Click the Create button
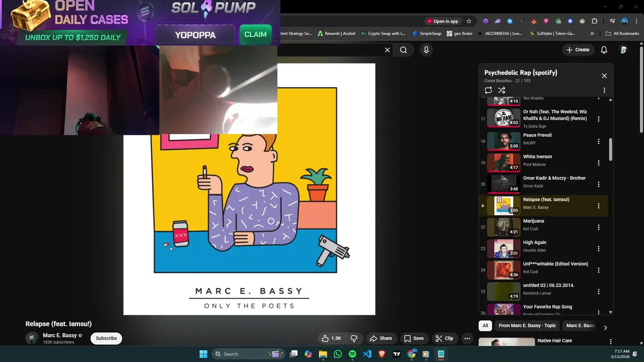 (578, 50)
